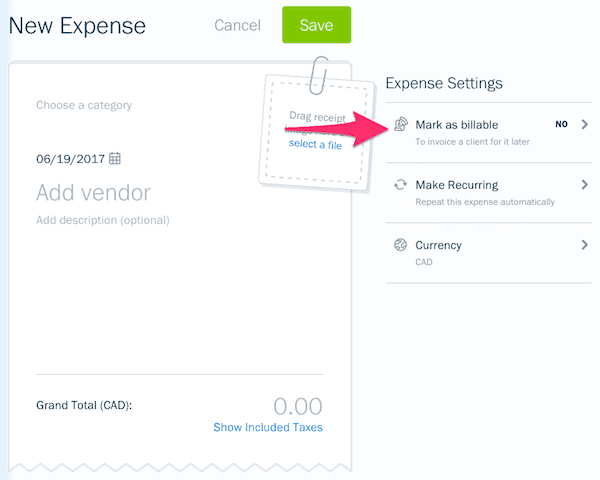Open the calendar icon beside the date

click(x=115, y=158)
